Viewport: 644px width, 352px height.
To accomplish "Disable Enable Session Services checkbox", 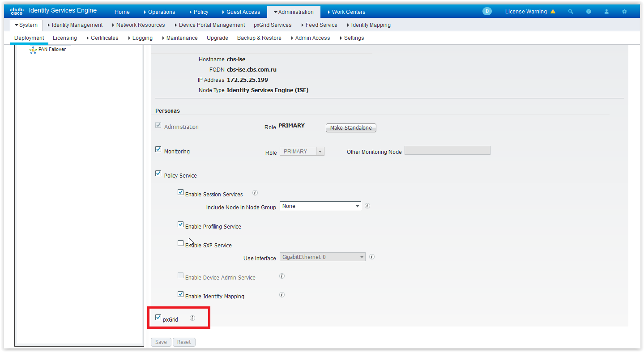I will coord(180,192).
